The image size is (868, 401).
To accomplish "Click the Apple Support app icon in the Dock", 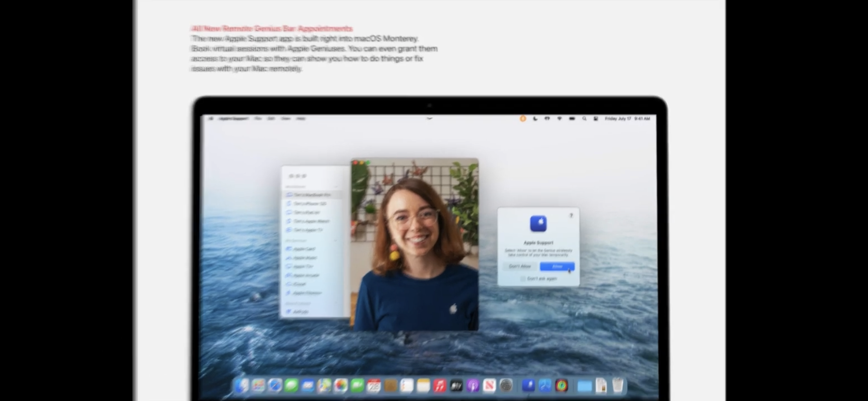I will click(528, 386).
